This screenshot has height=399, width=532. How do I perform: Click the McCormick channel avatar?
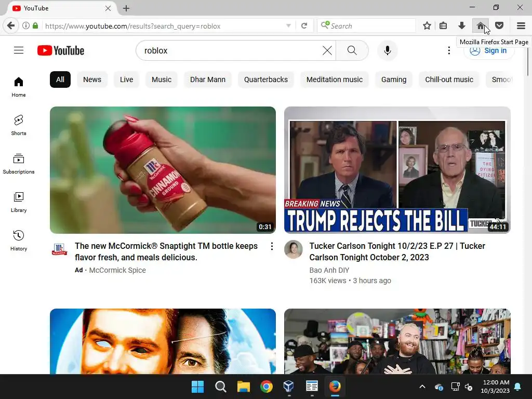tap(59, 249)
